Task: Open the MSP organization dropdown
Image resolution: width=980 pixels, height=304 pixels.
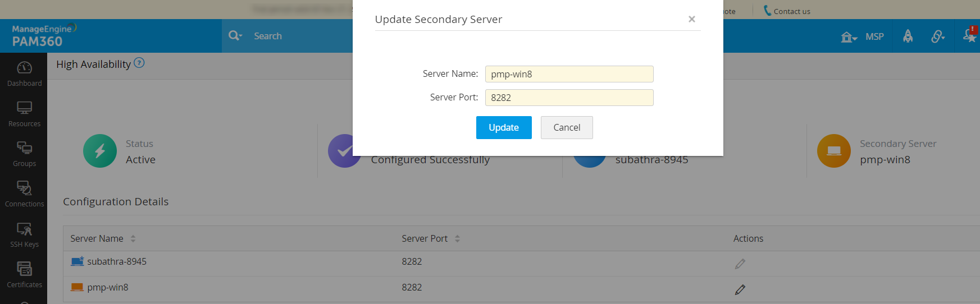Action: [x=862, y=37]
